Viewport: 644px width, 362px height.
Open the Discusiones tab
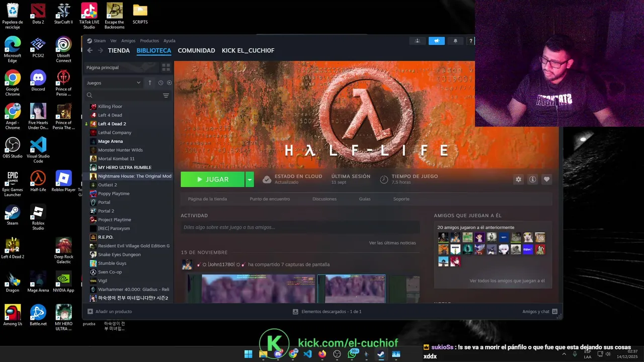click(325, 199)
